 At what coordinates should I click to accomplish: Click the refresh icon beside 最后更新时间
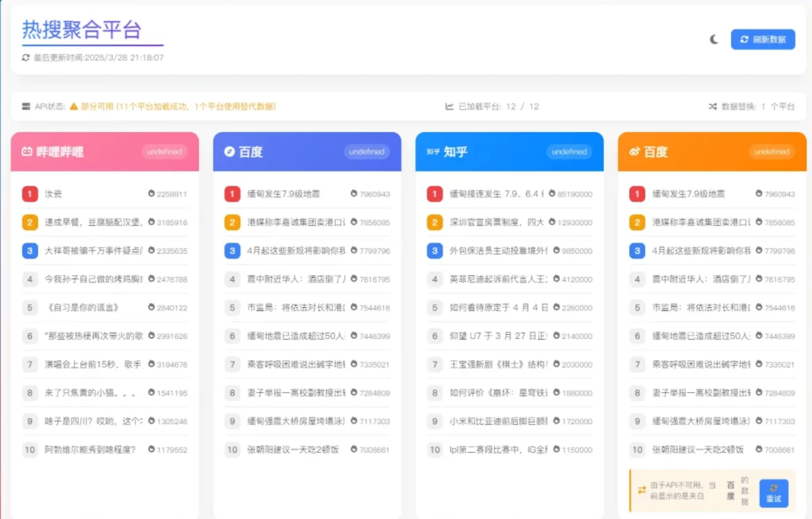click(25, 57)
